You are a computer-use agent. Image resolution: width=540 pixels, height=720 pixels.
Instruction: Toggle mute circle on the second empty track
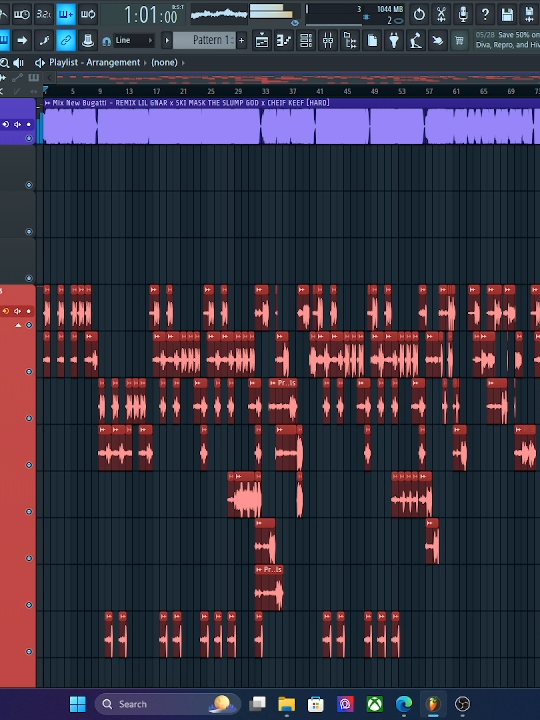[29, 185]
